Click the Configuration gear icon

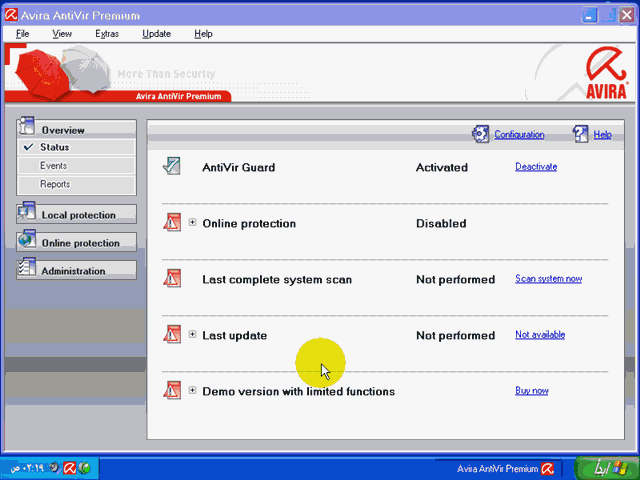(x=481, y=134)
